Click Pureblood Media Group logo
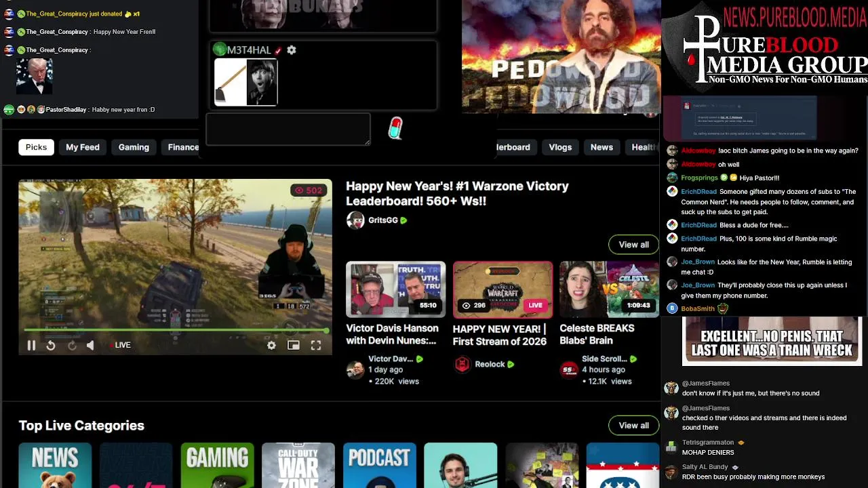 tap(765, 47)
